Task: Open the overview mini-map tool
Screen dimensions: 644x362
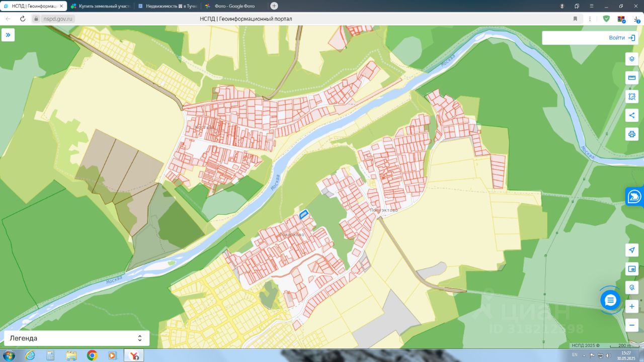Action: coord(631,269)
